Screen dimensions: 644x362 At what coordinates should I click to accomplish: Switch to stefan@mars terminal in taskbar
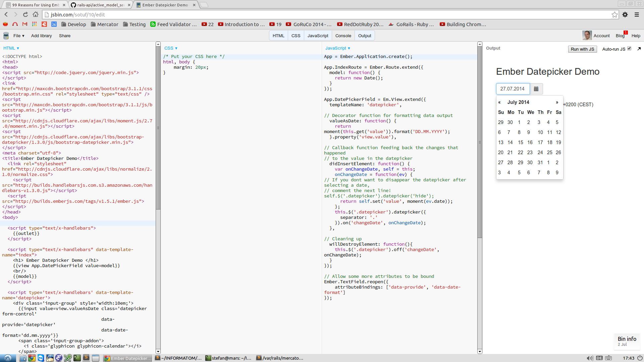click(x=228, y=358)
